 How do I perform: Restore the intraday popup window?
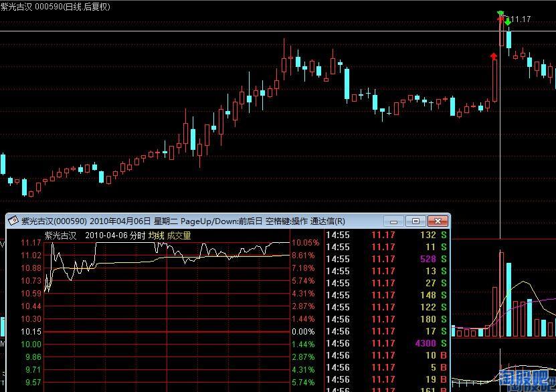point(415,221)
